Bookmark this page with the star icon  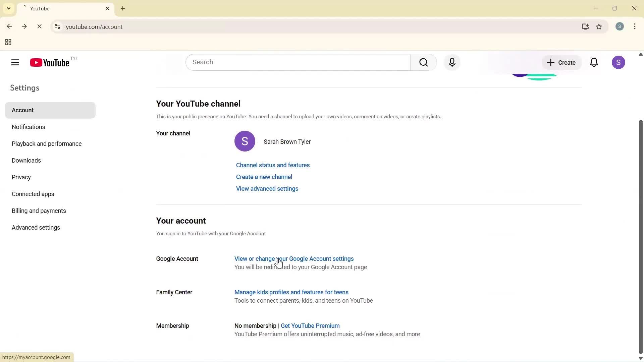[599, 27]
